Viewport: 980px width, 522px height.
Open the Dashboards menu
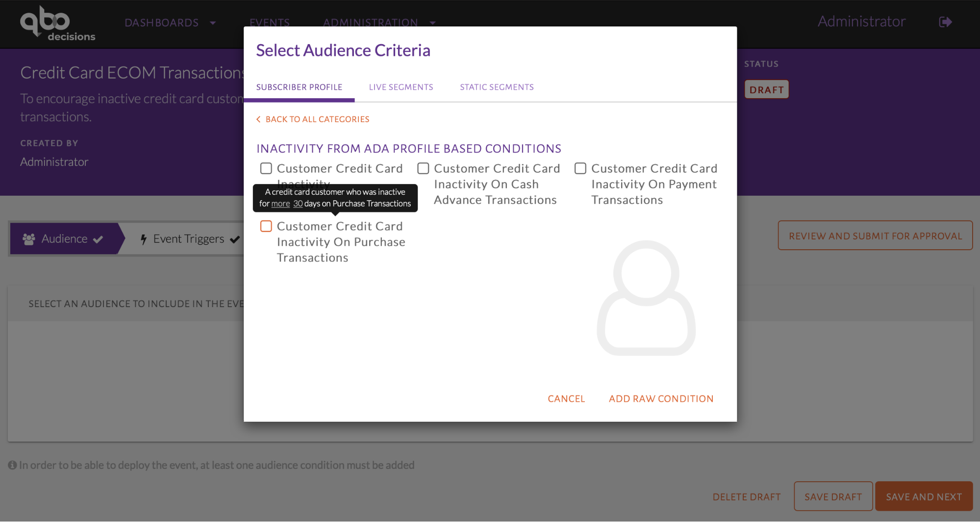tap(161, 23)
